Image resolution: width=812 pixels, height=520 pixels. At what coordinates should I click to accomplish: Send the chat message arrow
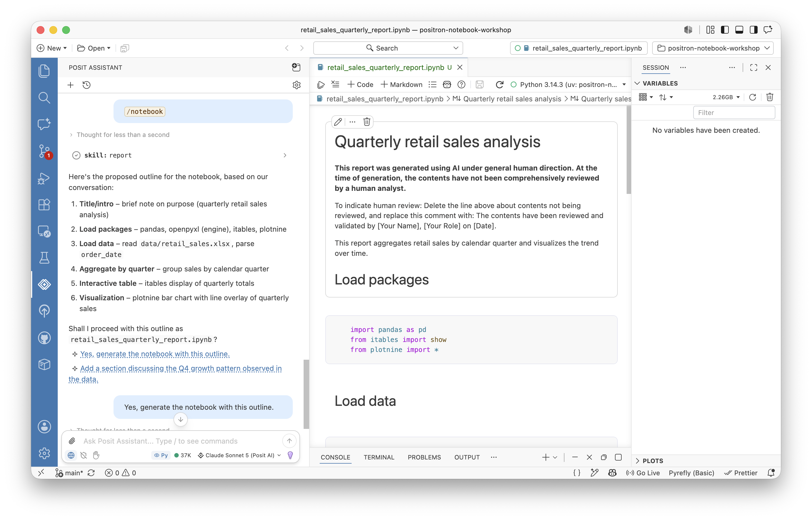289,441
